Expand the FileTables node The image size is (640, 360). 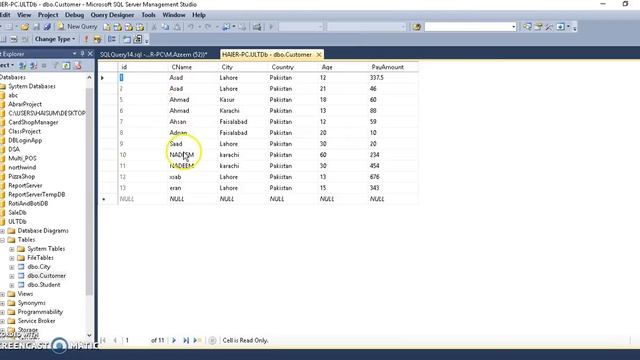point(12,258)
